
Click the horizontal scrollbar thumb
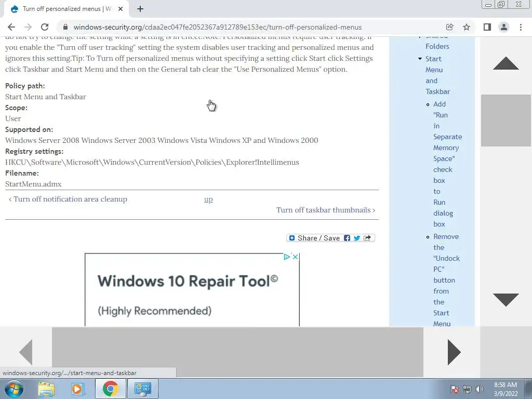(x=237, y=352)
